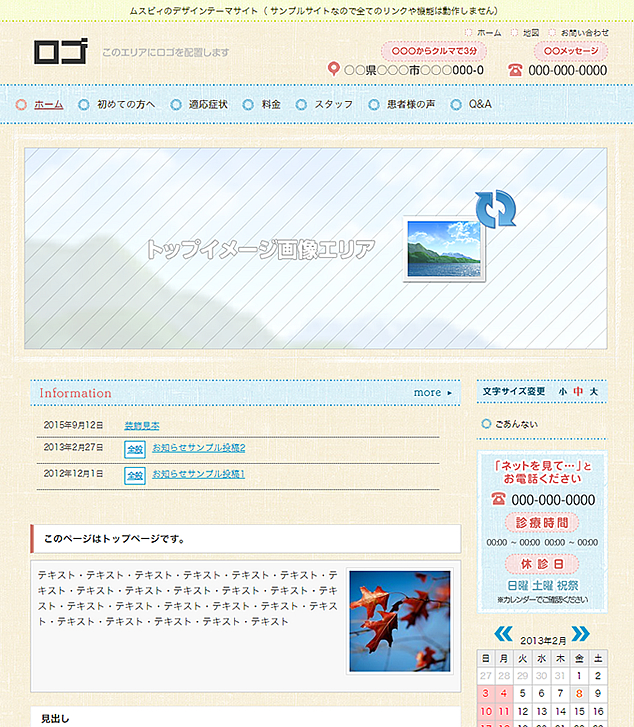Click the date text 2013年2月27日
This screenshot has width=634, height=727.
tap(73, 447)
